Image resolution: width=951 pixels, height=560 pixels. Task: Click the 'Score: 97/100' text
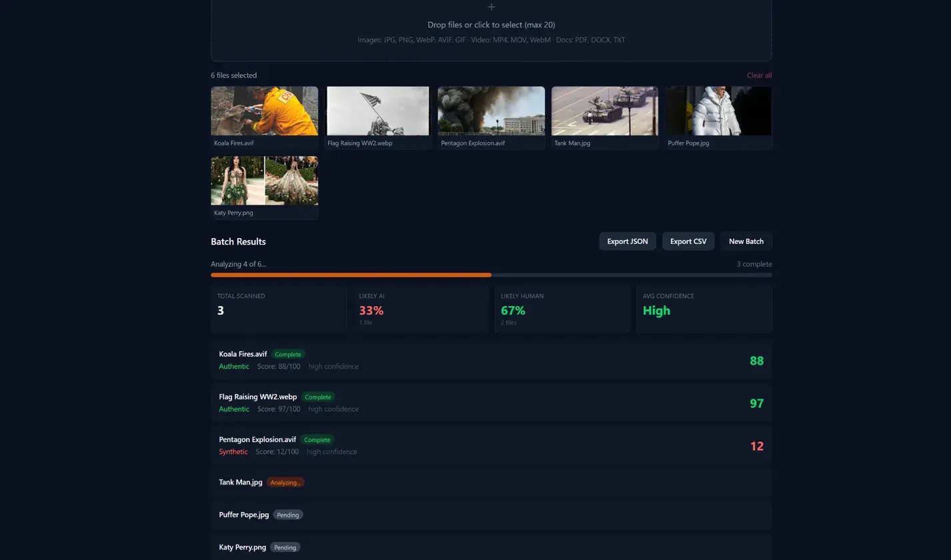tap(279, 409)
